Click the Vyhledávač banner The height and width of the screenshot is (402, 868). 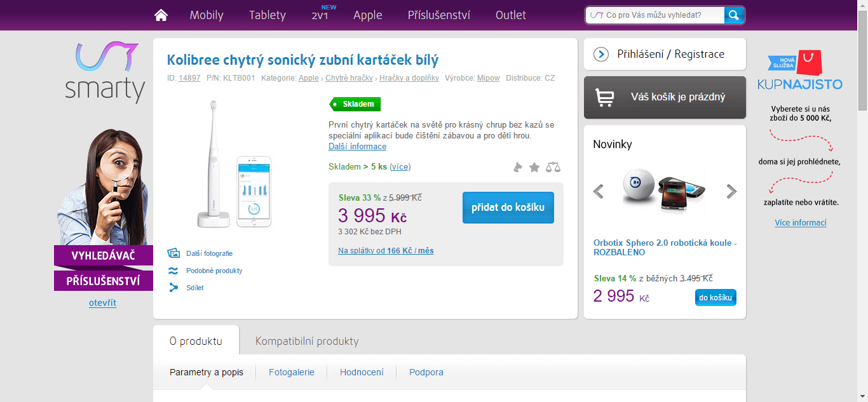coord(104,255)
